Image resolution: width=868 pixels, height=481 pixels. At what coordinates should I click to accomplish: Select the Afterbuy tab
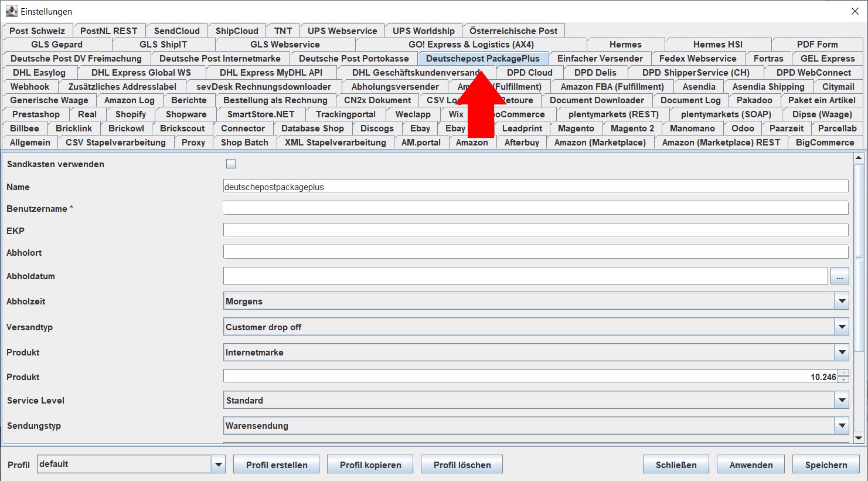click(x=522, y=143)
